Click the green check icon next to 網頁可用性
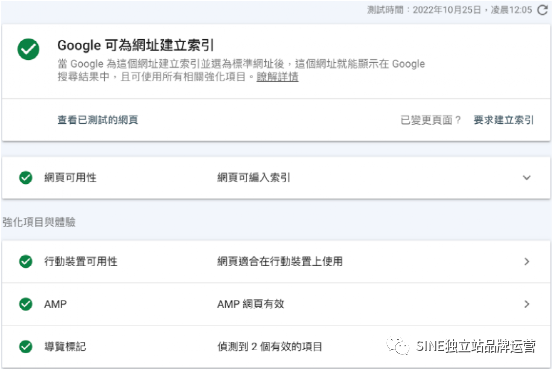 coord(26,178)
